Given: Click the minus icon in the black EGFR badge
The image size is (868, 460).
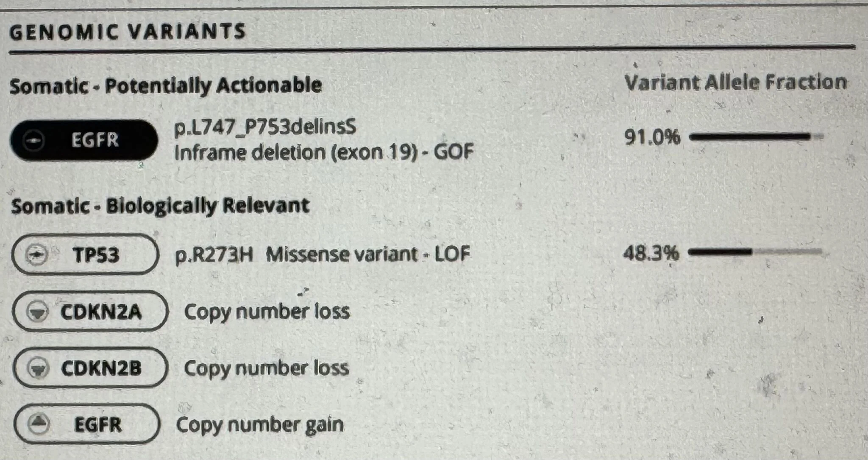Looking at the screenshot, I should click(33, 140).
